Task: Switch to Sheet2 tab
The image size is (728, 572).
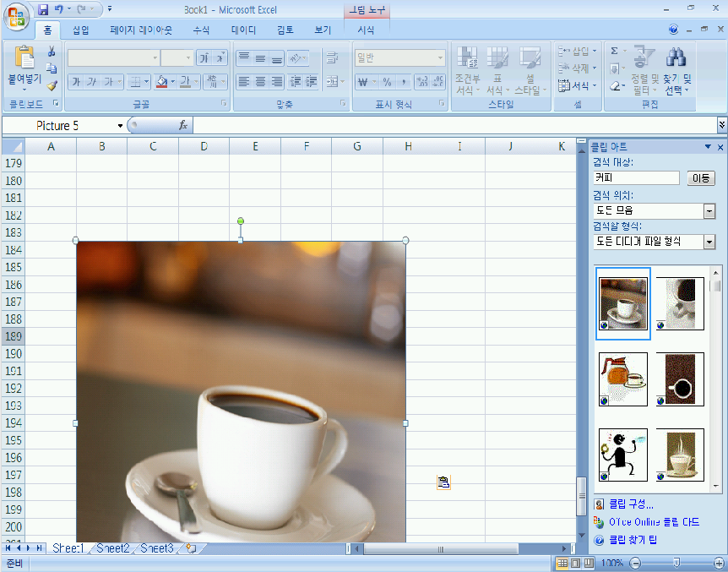Action: point(113,548)
